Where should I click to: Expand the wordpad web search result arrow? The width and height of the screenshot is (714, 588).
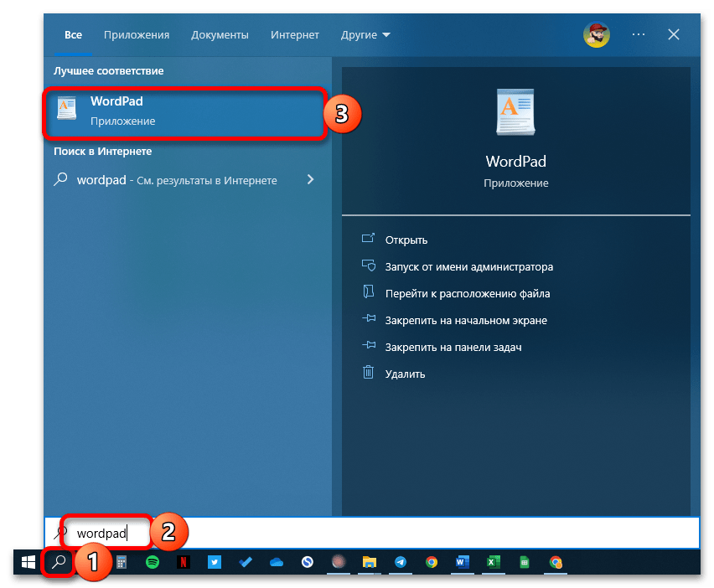[311, 179]
